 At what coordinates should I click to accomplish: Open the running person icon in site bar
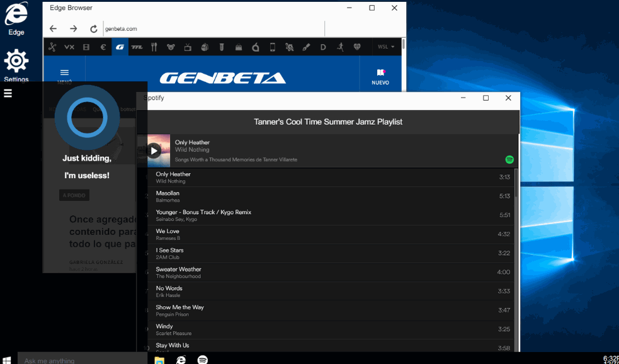tap(340, 47)
